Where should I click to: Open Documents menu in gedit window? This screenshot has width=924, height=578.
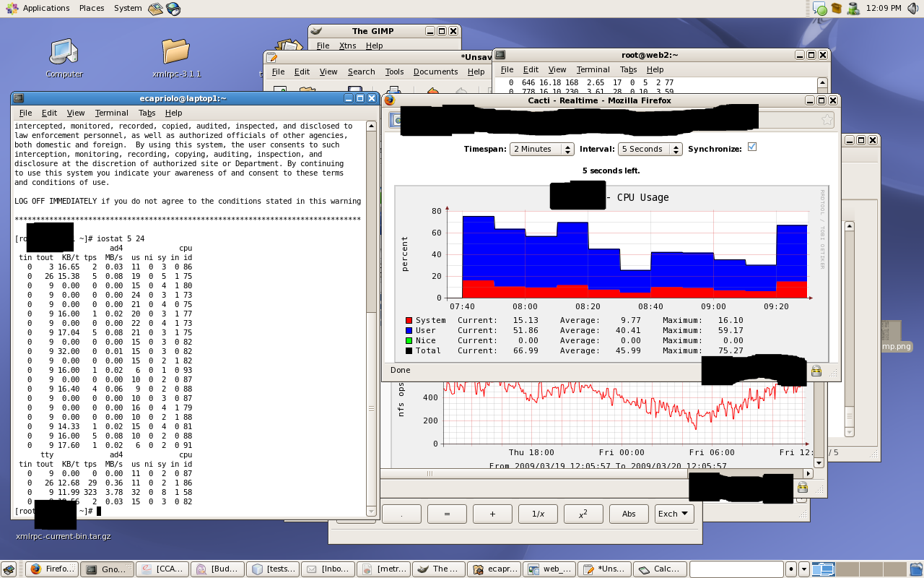(x=435, y=72)
